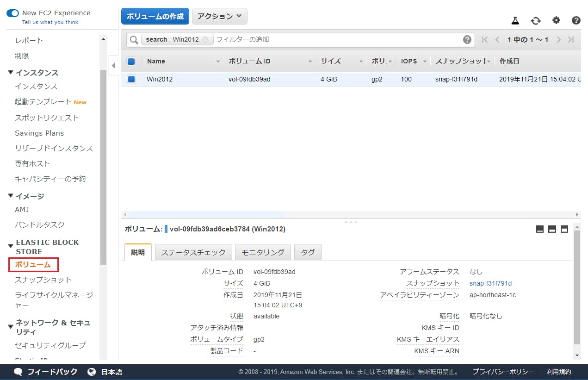Click the experiments flask icon

tap(515, 20)
